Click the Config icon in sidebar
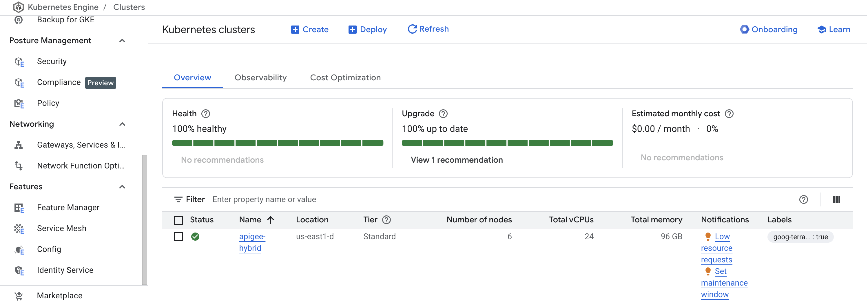The width and height of the screenshot is (868, 305). (19, 250)
